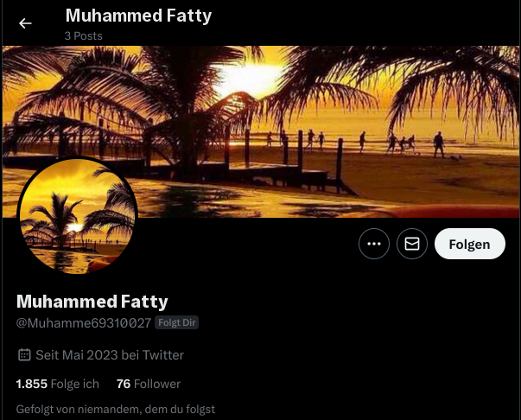This screenshot has width=521, height=420.
Task: Click the Folgt Dir badge
Action: click(x=177, y=322)
